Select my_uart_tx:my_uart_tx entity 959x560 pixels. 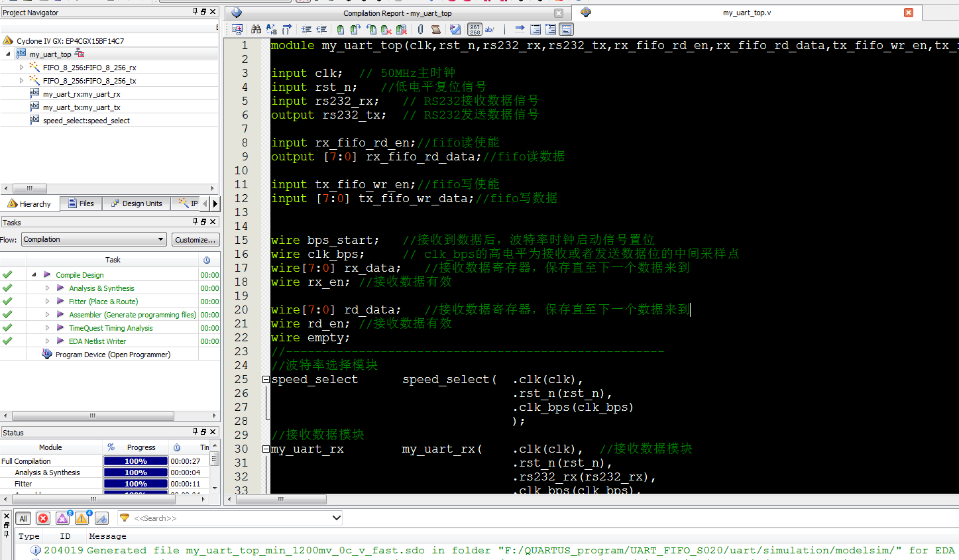tap(82, 107)
